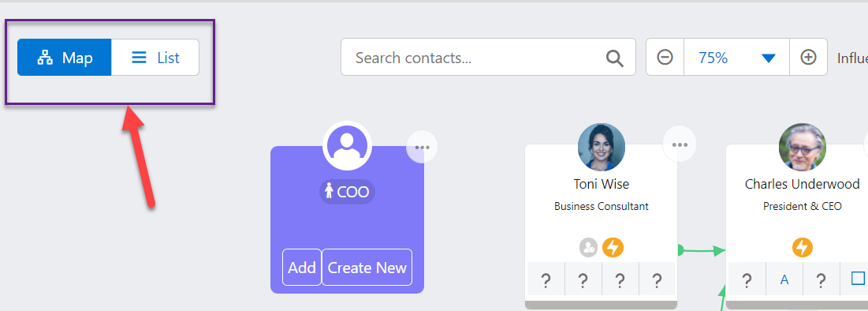Click the COO placeholder avatar icon
The width and height of the screenshot is (868, 311).
pos(347,146)
